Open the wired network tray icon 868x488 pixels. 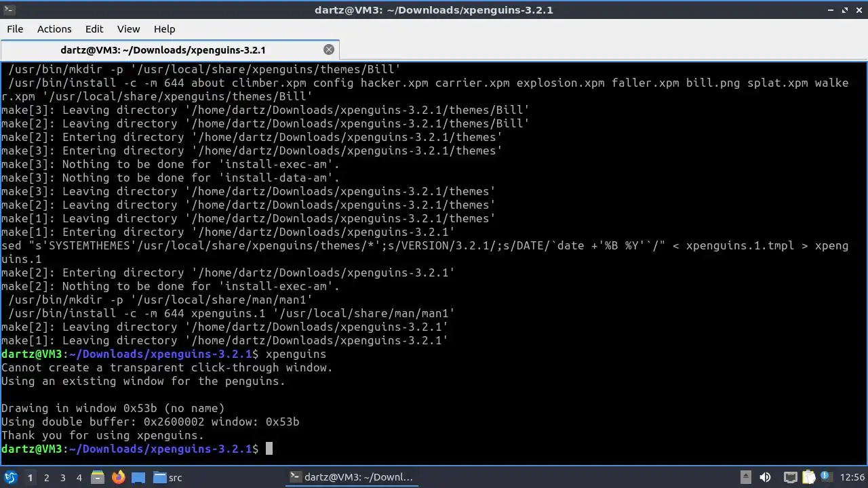click(790, 477)
